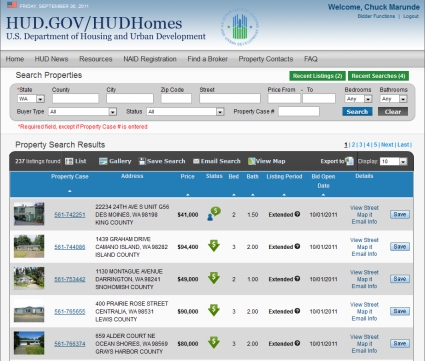The width and height of the screenshot is (425, 361).
Task: Sort by Property Case column arrow
Action: [x=70, y=191]
